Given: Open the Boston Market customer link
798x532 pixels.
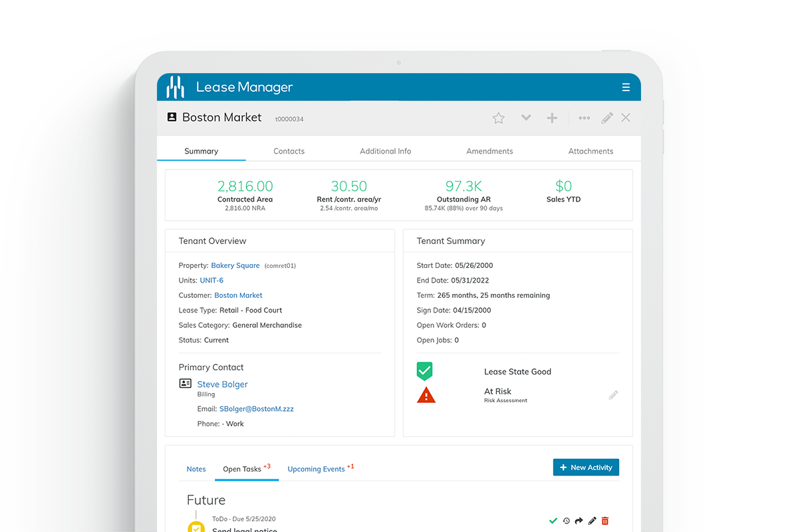Looking at the screenshot, I should (x=238, y=295).
